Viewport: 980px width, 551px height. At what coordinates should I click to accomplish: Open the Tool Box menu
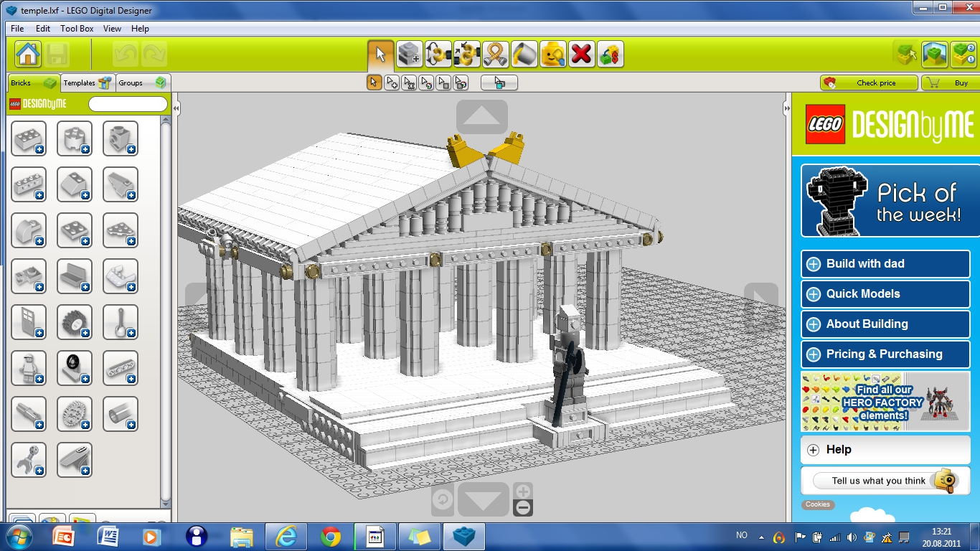pos(77,29)
